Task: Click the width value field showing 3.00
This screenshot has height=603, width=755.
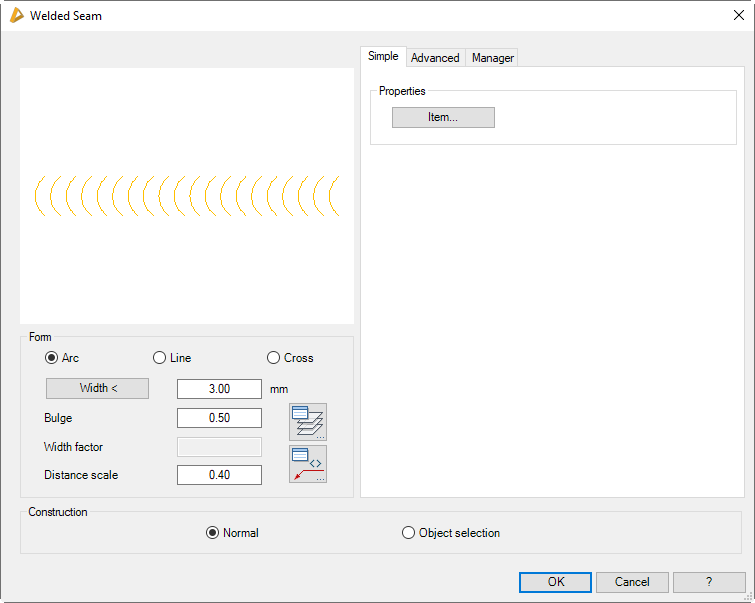Action: point(219,389)
